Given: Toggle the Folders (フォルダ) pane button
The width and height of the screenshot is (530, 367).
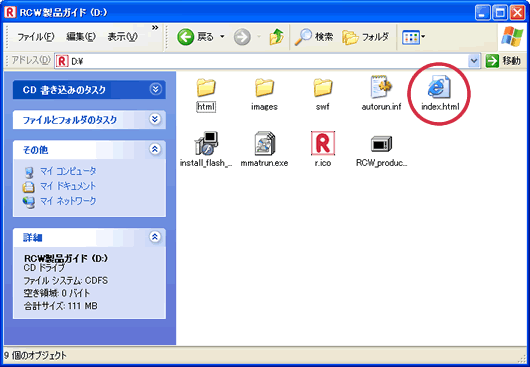Looking at the screenshot, I should coord(365,36).
